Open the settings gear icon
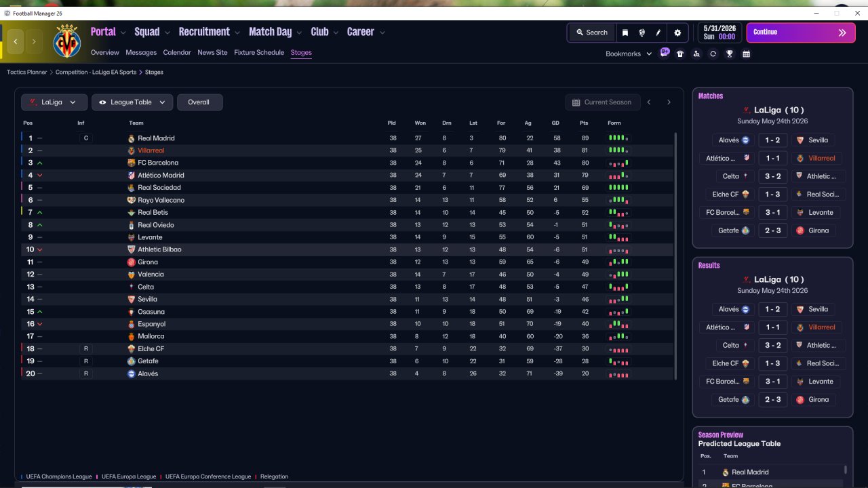 tap(677, 33)
